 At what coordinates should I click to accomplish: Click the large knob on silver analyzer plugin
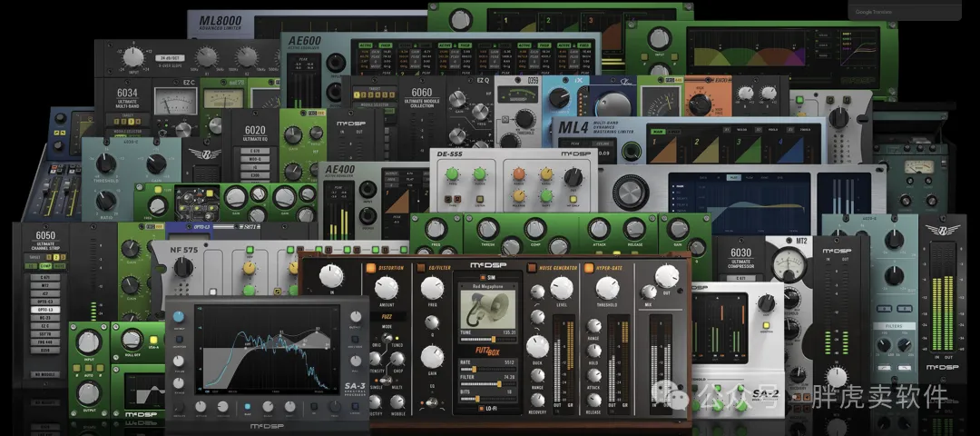tap(630, 191)
